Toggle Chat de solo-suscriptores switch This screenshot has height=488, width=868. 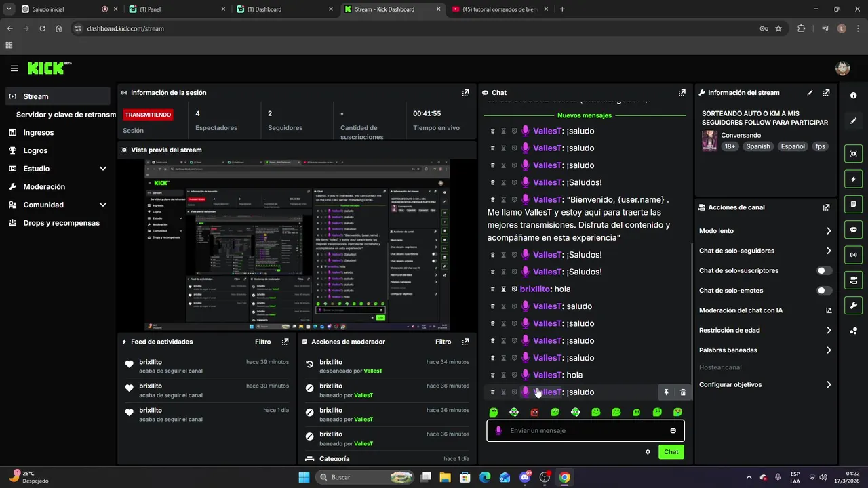pyautogui.click(x=824, y=270)
